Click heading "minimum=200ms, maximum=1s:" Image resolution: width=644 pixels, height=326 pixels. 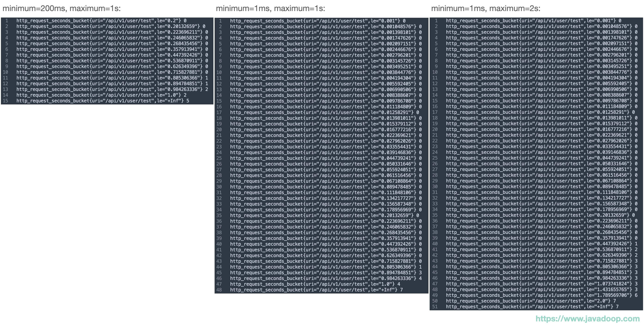click(61, 9)
